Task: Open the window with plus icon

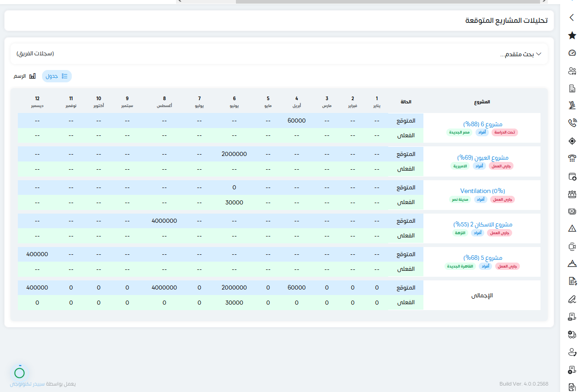Action: tap(572, 176)
